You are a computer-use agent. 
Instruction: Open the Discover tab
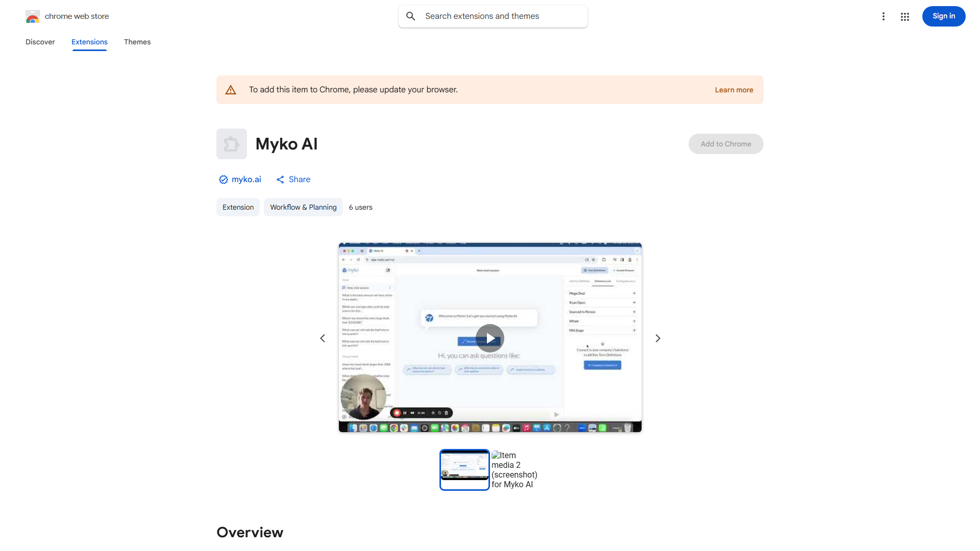pyautogui.click(x=40, y=42)
